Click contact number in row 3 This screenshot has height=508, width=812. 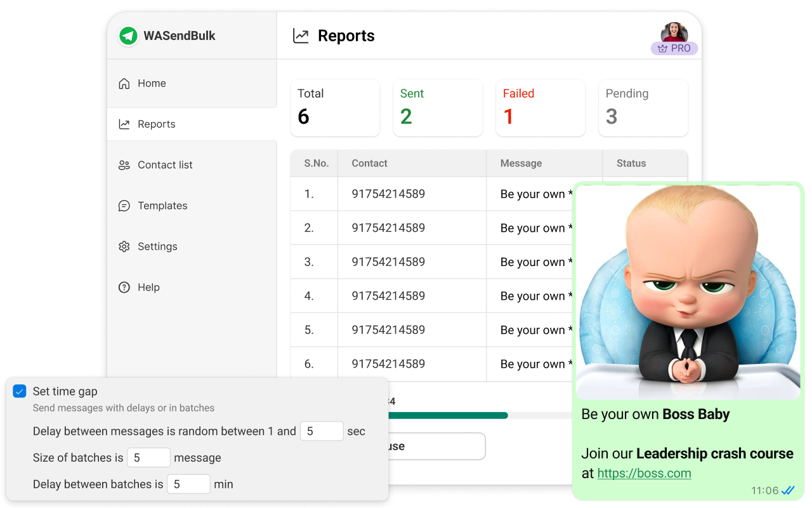[388, 262]
